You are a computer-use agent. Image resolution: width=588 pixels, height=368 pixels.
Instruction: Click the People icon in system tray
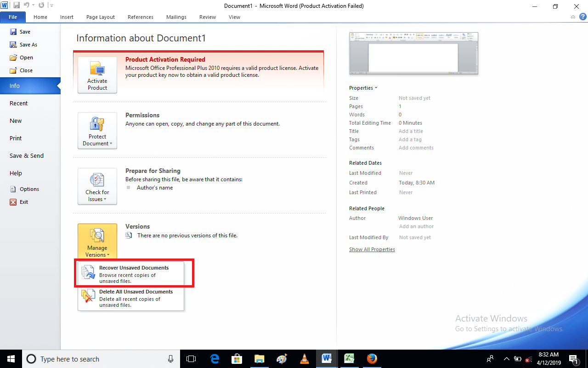(491, 359)
